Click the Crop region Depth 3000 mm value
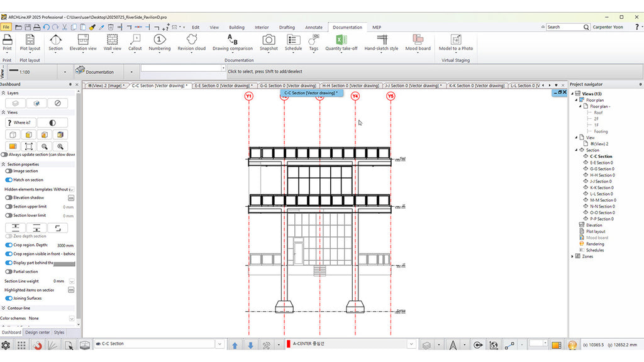The width and height of the screenshot is (644, 362). (x=65, y=246)
